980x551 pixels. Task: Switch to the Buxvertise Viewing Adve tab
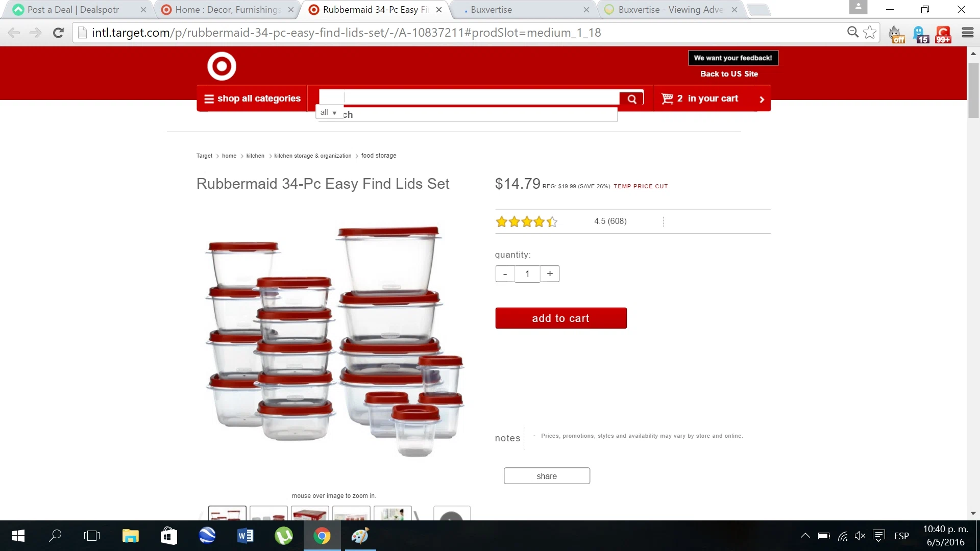[671, 10]
